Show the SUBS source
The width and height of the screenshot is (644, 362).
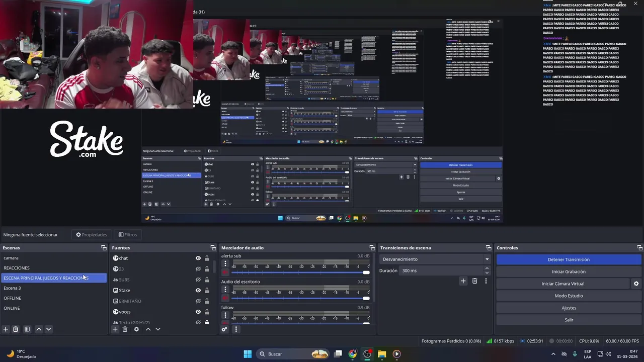pyautogui.click(x=198, y=280)
